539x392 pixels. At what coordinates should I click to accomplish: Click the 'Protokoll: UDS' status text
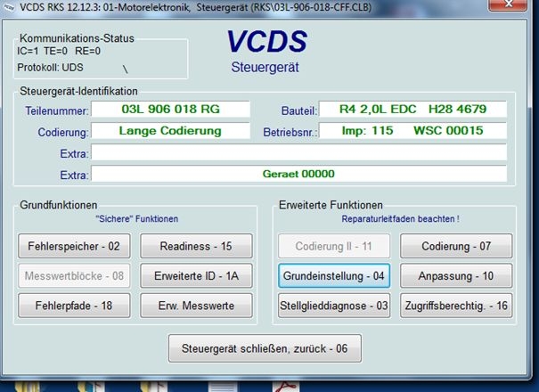pyautogui.click(x=50, y=68)
